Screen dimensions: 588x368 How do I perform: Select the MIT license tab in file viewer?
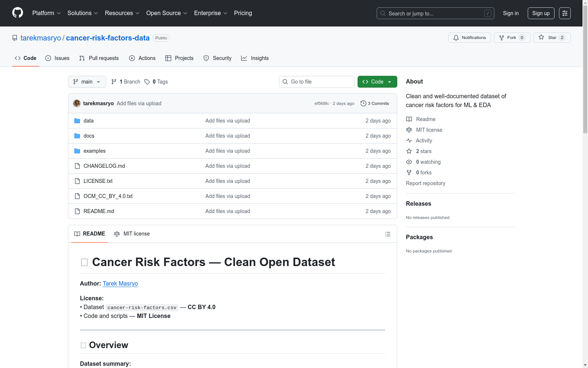[132, 234]
